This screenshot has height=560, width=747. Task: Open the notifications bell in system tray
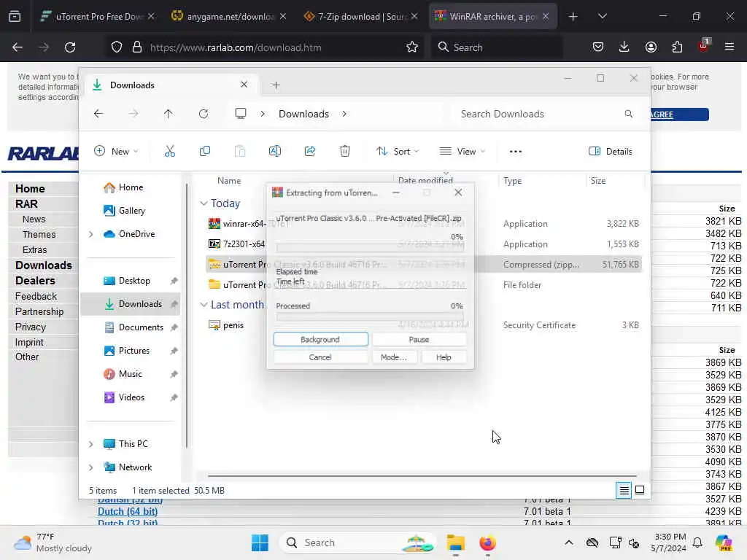coord(697,542)
